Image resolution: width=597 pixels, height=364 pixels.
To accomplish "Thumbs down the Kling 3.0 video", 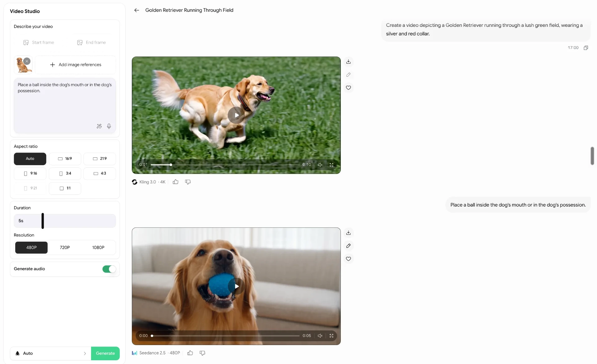I will point(188,182).
